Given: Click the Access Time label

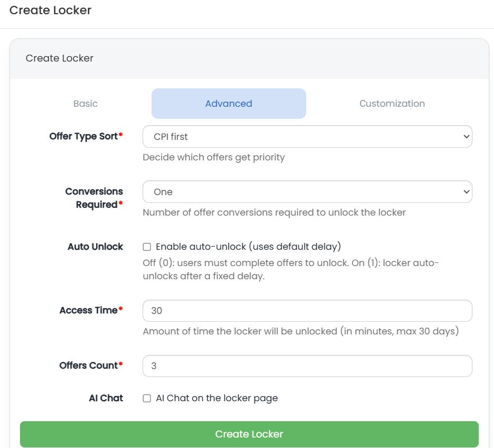Looking at the screenshot, I should pos(88,310).
